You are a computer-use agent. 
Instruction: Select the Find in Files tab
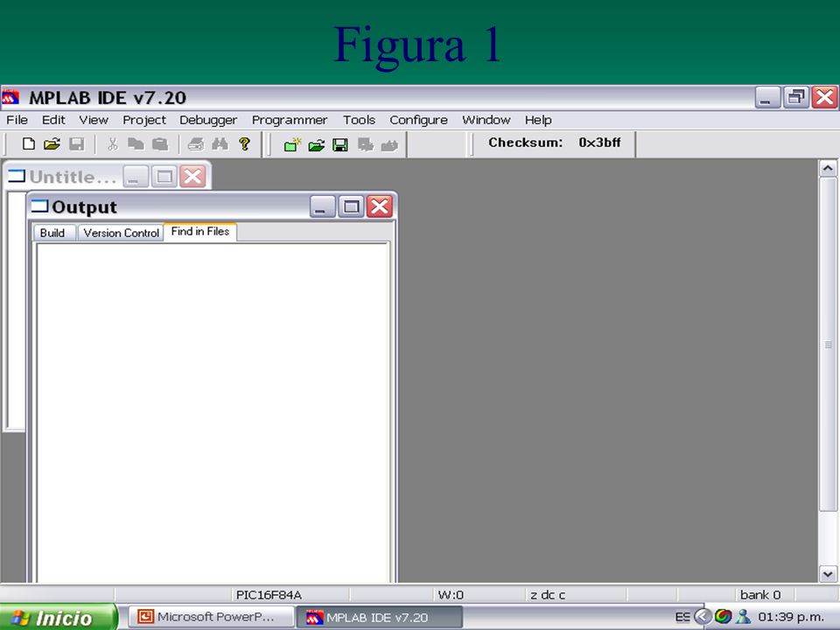pos(200,231)
